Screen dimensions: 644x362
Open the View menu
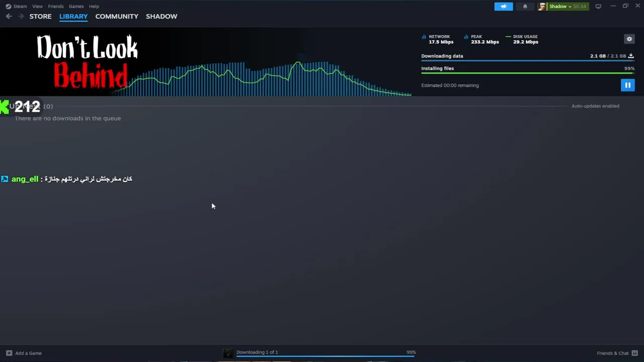[x=37, y=7]
